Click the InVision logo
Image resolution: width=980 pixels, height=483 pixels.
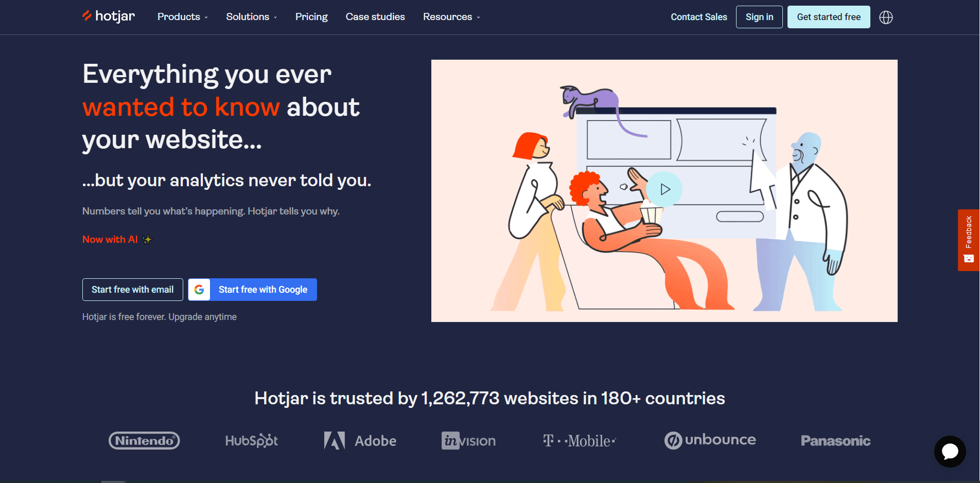click(x=468, y=441)
